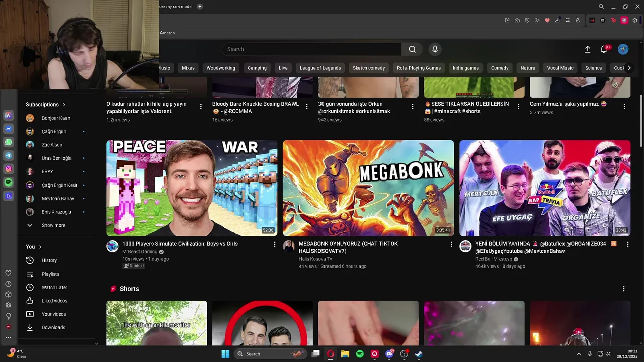Open the ankle monitor short thumbnail
644x362 pixels.
point(156,323)
